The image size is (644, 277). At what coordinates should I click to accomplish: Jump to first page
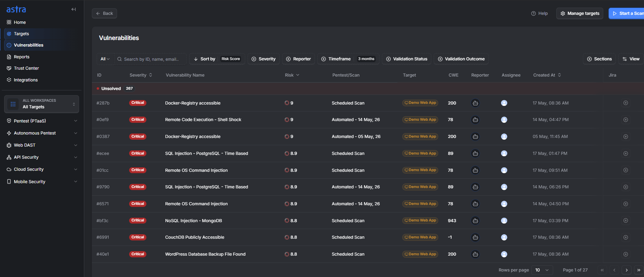[602, 270]
